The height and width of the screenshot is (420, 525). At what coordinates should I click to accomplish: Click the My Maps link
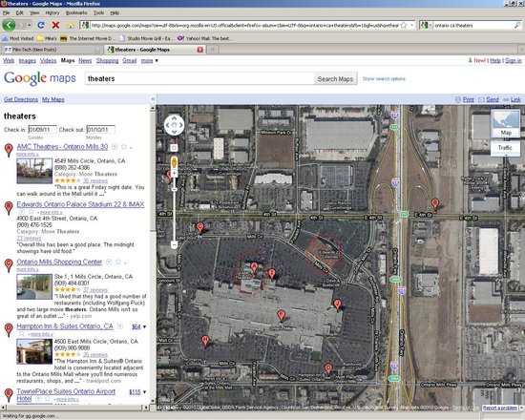coord(52,99)
